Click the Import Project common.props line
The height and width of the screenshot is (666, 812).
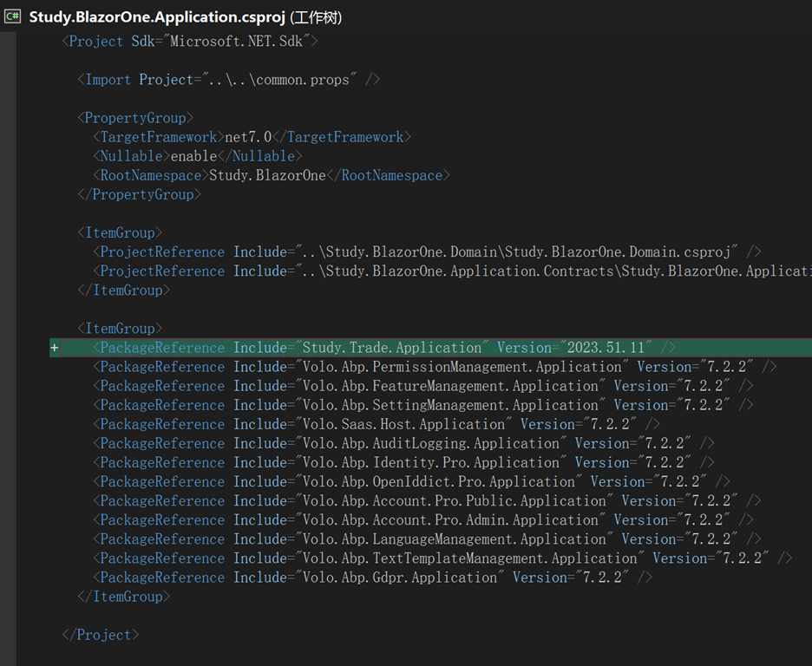coord(228,80)
